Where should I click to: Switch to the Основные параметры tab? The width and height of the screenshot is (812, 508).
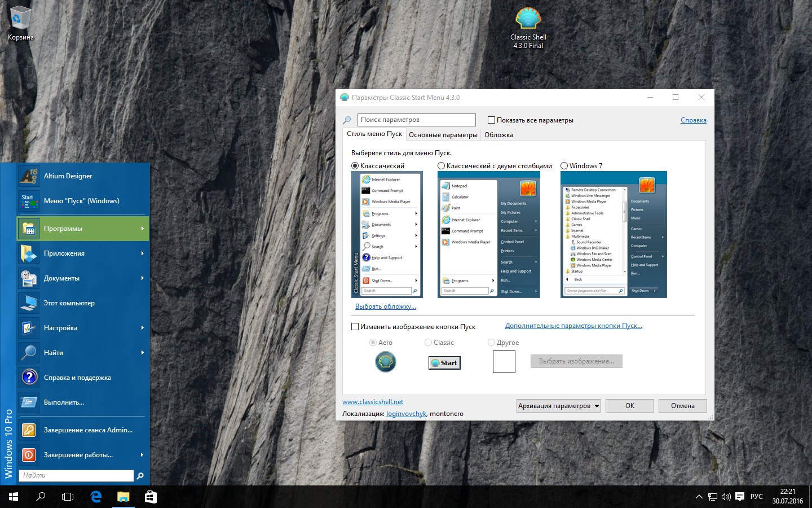(443, 135)
